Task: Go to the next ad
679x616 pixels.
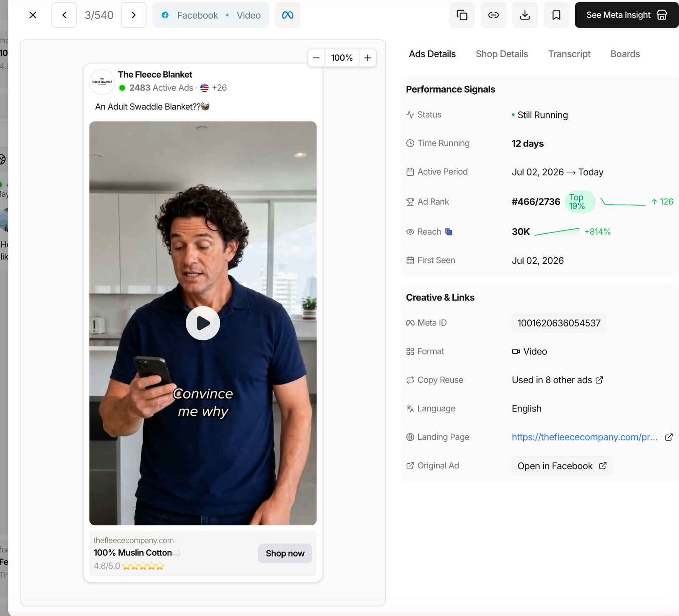Action: point(134,15)
